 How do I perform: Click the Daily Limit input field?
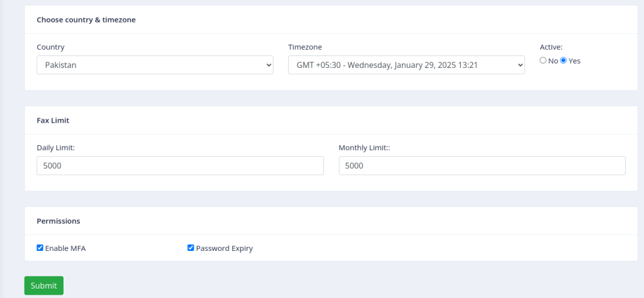[x=180, y=165]
